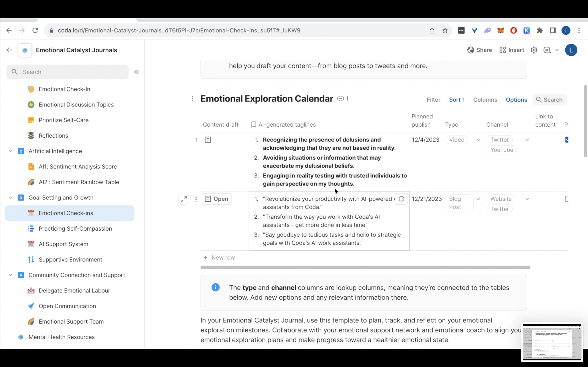Bookmark this page with star icon
Screen dimensions: 588x367
click(x=445, y=31)
